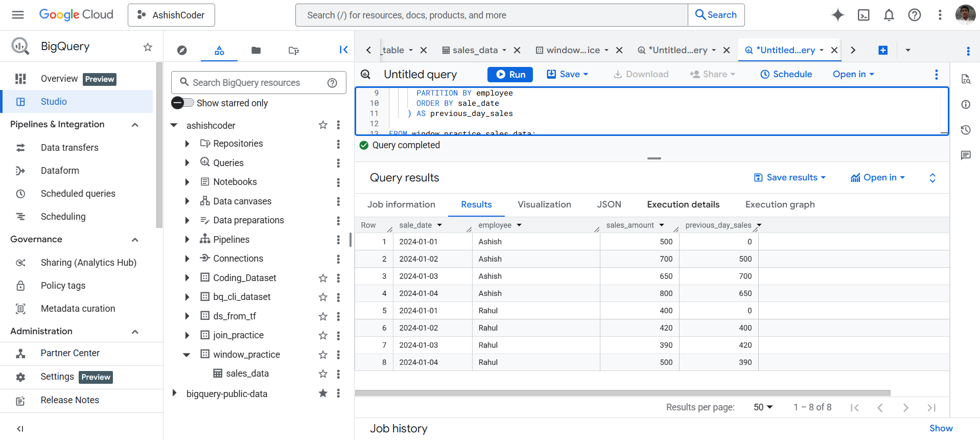This screenshot has width=980, height=440.
Task: Star the sales_data table
Action: click(323, 374)
